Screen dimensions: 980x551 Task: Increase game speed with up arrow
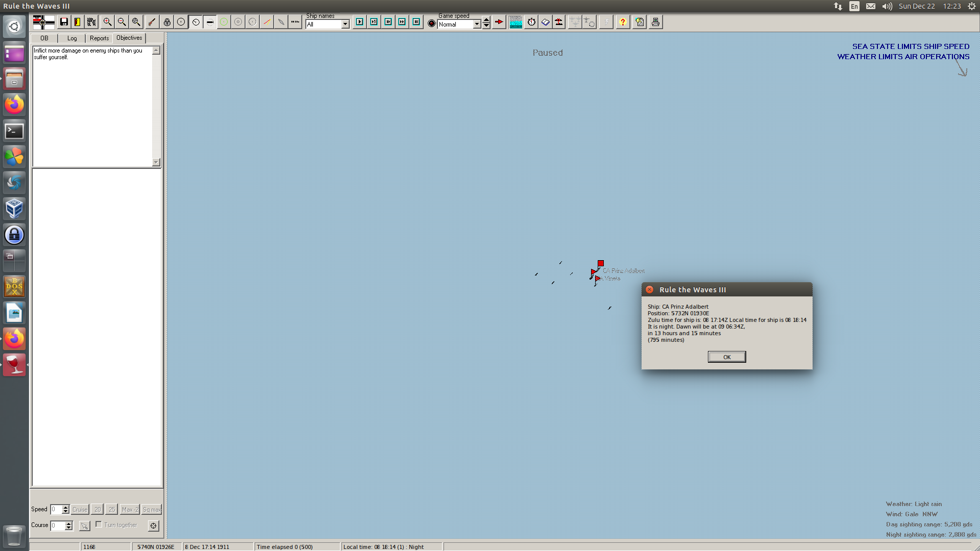pos(486,20)
